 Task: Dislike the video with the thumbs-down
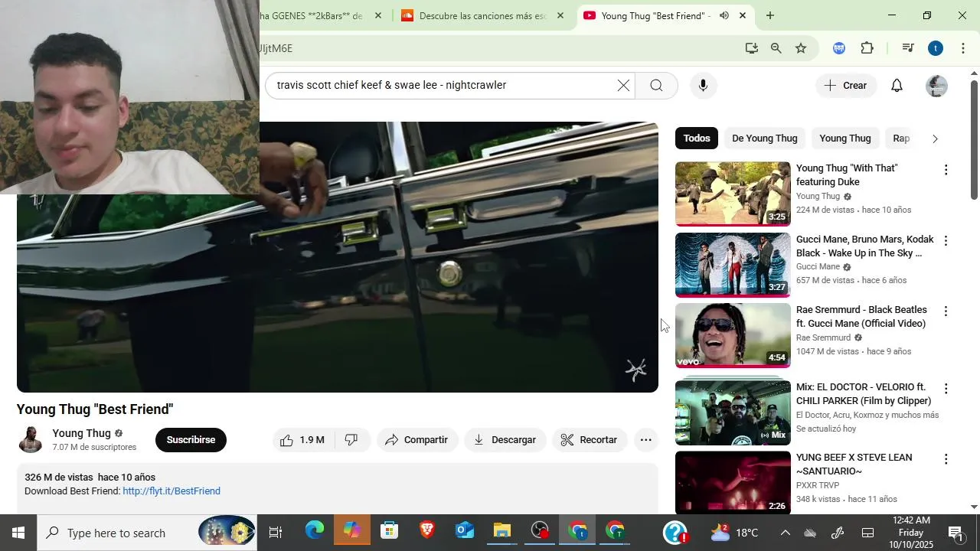[x=352, y=440]
